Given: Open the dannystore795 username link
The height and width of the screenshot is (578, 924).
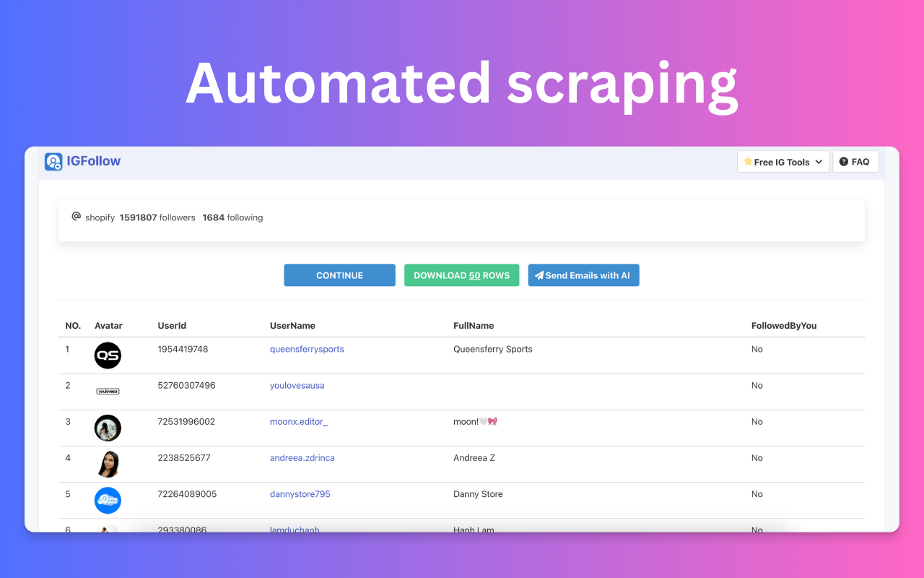Looking at the screenshot, I should pyautogui.click(x=300, y=494).
